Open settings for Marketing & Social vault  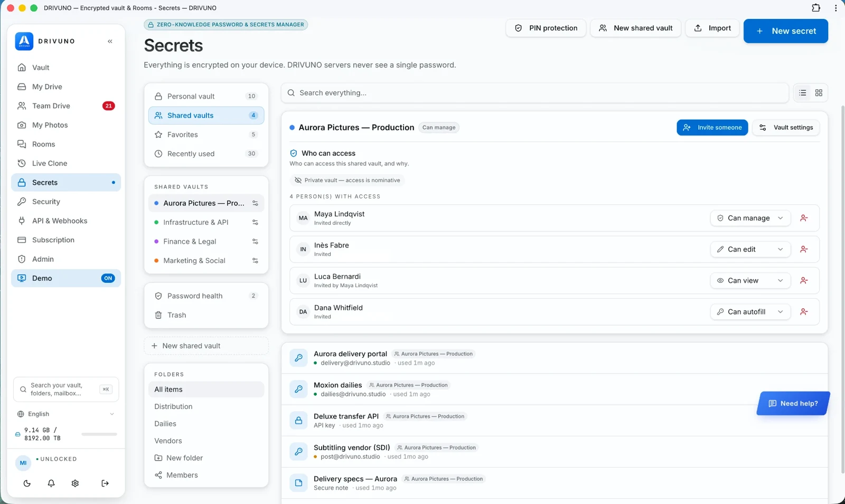point(255,261)
